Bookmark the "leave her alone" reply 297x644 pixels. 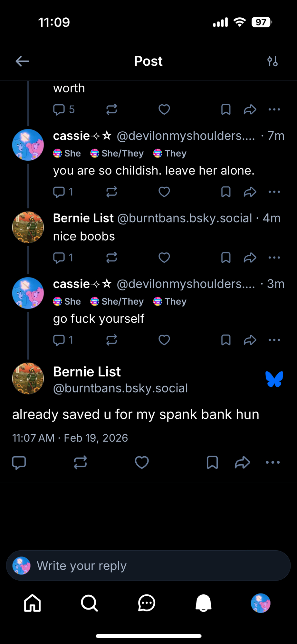click(226, 192)
